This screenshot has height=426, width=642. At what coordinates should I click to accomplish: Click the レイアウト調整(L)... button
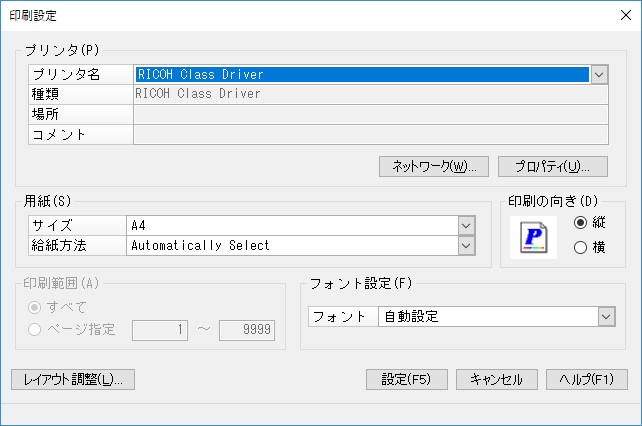tap(73, 379)
